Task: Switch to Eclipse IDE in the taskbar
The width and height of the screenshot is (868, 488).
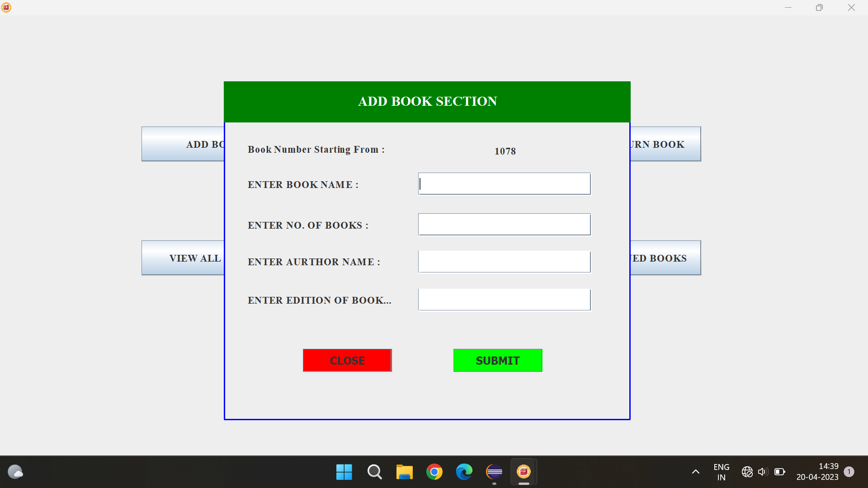Action: coord(494,472)
